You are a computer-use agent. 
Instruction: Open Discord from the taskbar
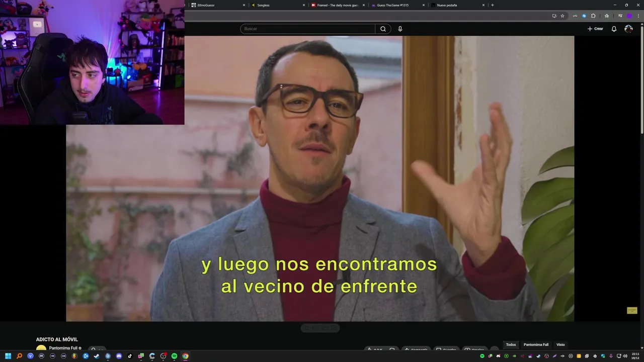click(119, 356)
